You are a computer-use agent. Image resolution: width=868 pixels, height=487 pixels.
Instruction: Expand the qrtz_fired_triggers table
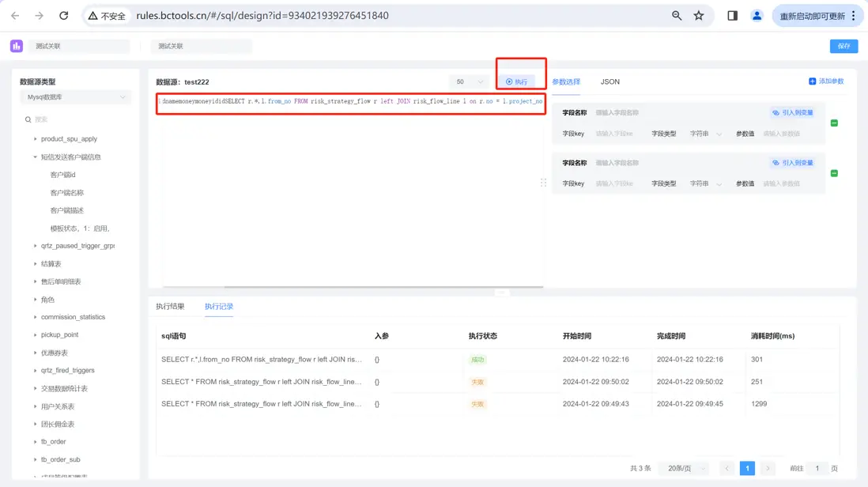36,370
